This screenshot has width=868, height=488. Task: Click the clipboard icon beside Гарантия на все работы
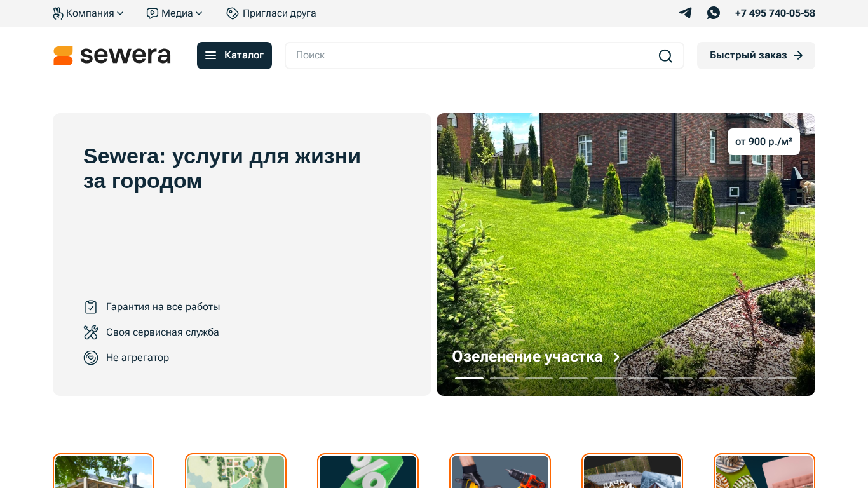click(91, 307)
